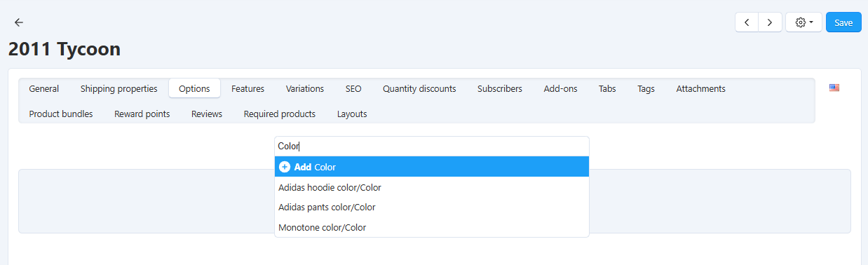Click the Save button
Image resolution: width=868 pixels, height=265 pixels.
843,22
